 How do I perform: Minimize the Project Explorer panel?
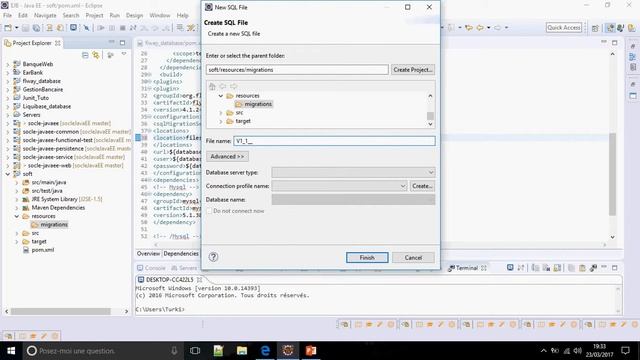pos(111,42)
